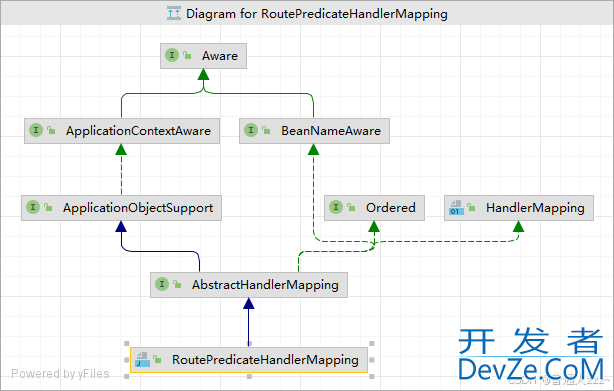The image size is (614, 391).
Task: Click the lock icon on ApplicationObjectSupport
Action: 48,207
